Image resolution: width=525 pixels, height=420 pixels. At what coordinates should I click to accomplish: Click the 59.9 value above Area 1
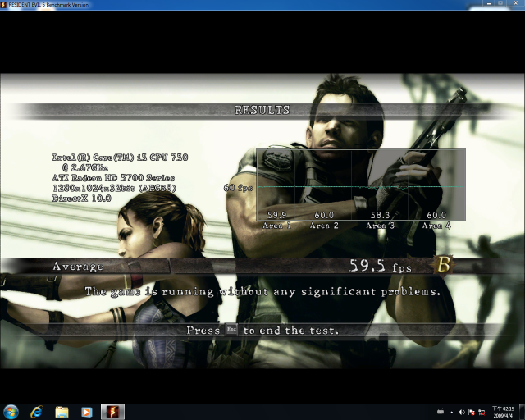tap(276, 215)
